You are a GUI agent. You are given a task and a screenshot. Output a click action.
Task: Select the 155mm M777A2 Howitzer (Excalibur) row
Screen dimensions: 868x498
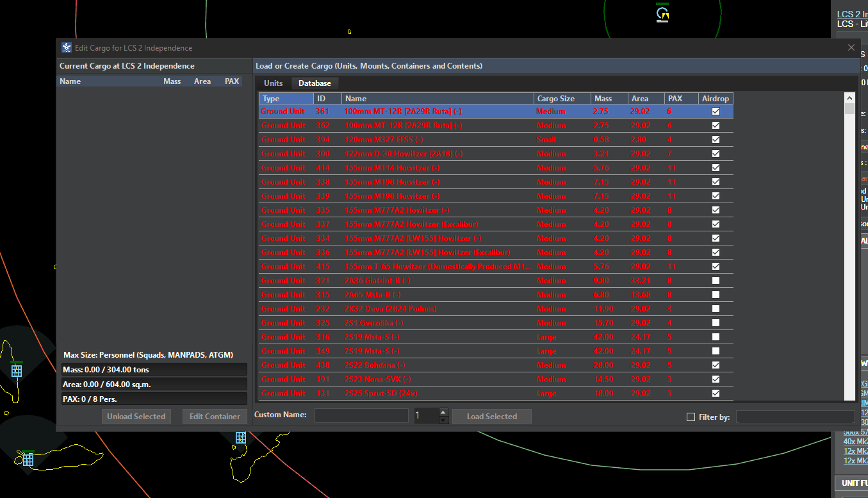(411, 224)
